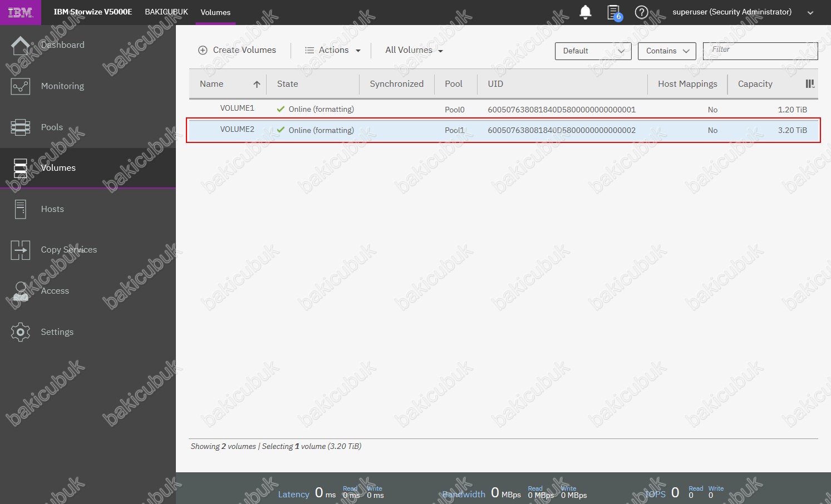
Task: Sort by State column header
Action: [288, 84]
